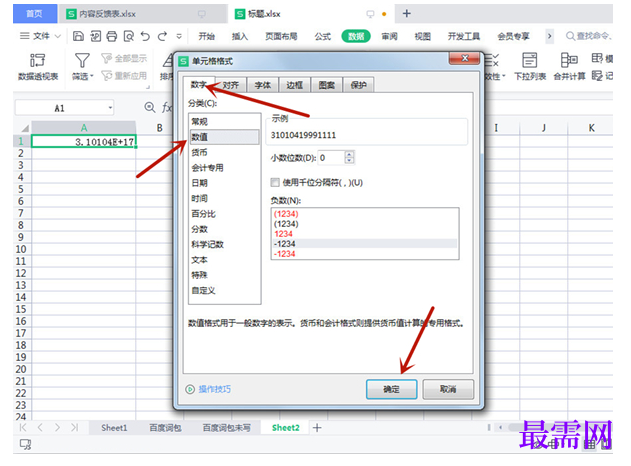Click the 数据透视表 icon
Screen dimensions: 631x466
[x=38, y=60]
